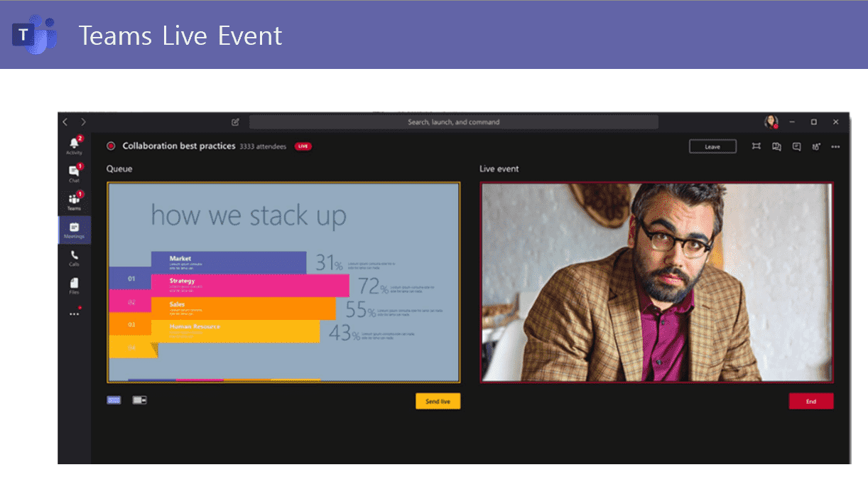Select the Meetings tab in sidebar

tap(74, 230)
